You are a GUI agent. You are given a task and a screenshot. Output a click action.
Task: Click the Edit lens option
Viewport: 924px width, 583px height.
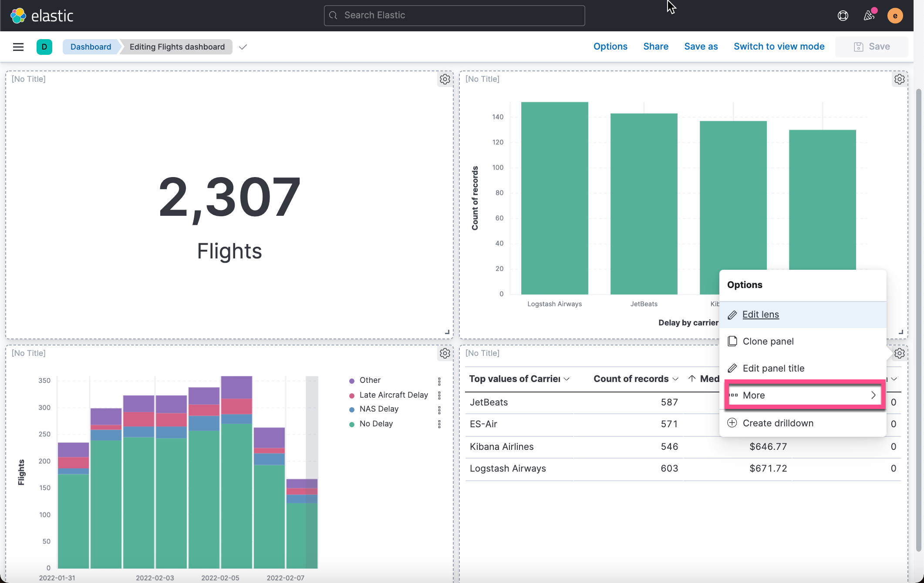[760, 314]
